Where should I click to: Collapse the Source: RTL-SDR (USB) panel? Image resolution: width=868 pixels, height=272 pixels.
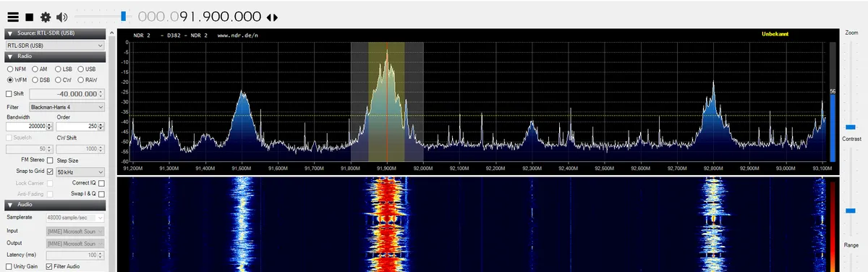(x=56, y=33)
